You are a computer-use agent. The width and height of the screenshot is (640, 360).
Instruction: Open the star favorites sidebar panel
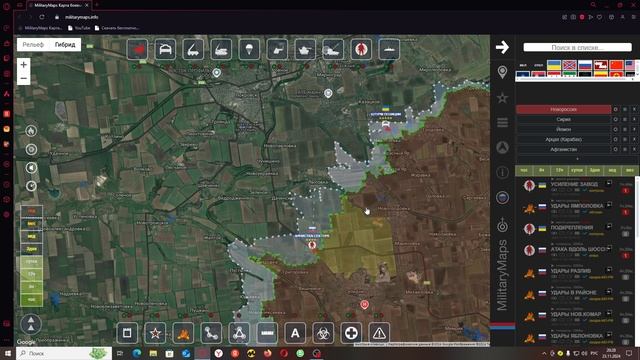point(502,98)
